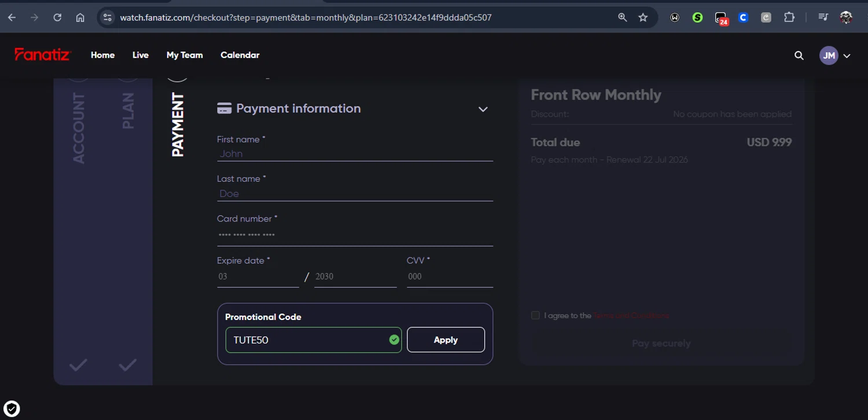Click the credit card icon beside Payment information
The width and height of the screenshot is (868, 420).
click(225, 108)
